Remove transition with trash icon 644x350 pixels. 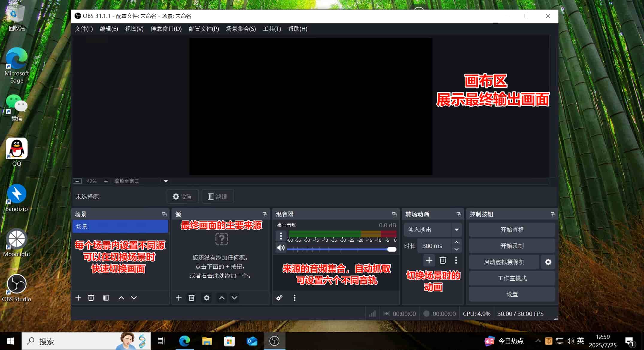pos(443,260)
